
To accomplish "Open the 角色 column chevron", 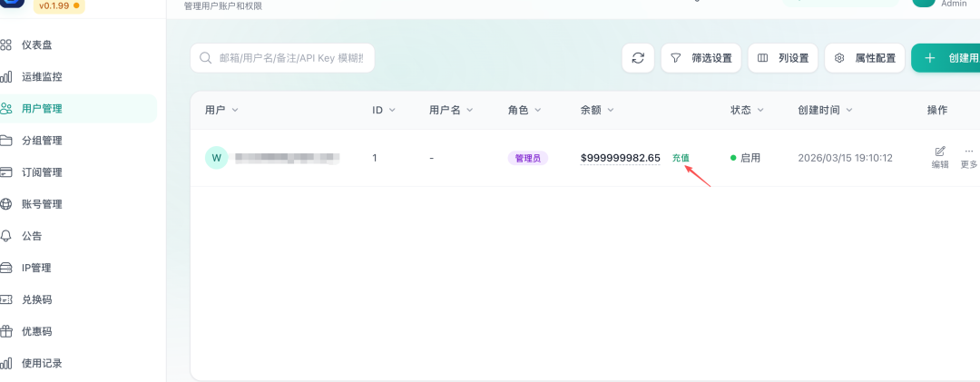I will tap(537, 110).
